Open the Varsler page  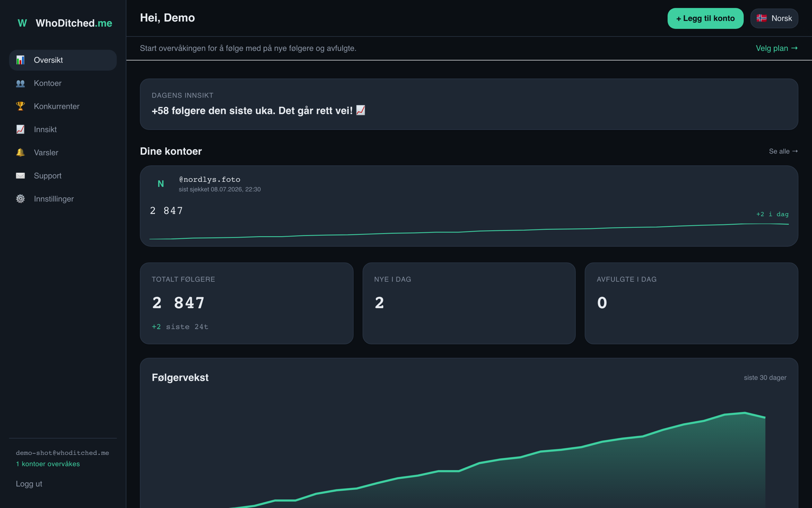(63, 153)
